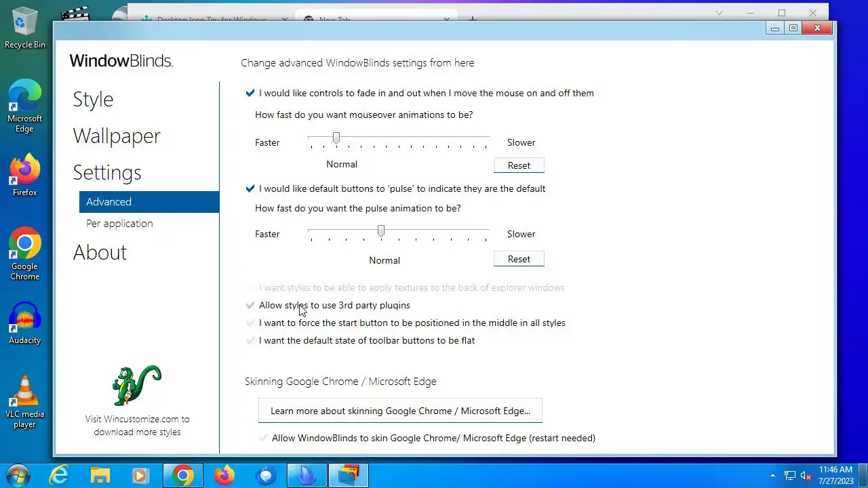The image size is (868, 488).
Task: Toggle textures on back of explorer windows
Action: tap(250, 287)
